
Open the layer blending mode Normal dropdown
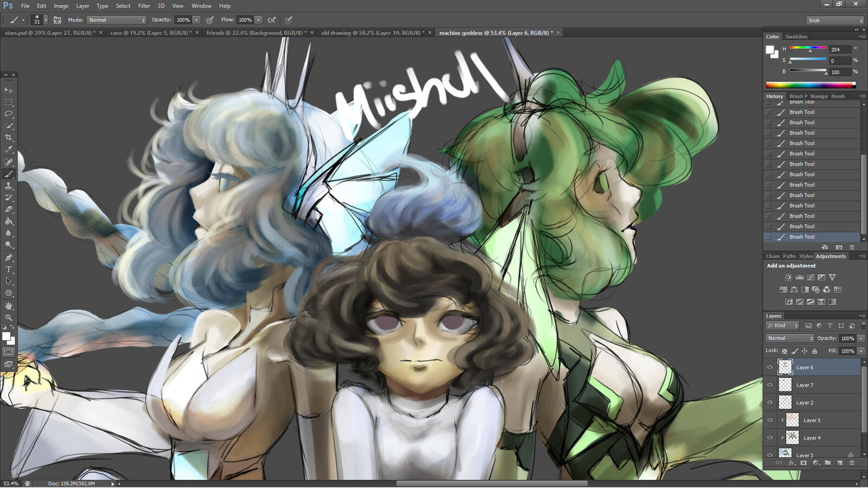coord(790,338)
